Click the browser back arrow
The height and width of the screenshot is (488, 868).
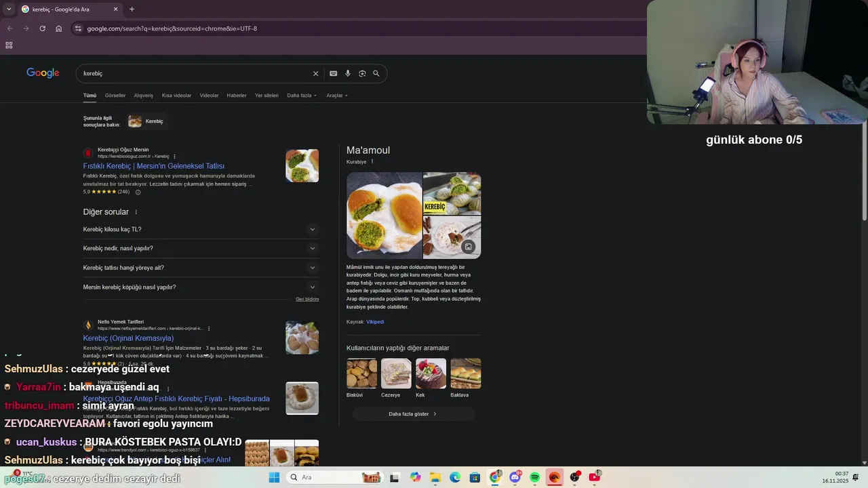pyautogui.click(x=9, y=28)
